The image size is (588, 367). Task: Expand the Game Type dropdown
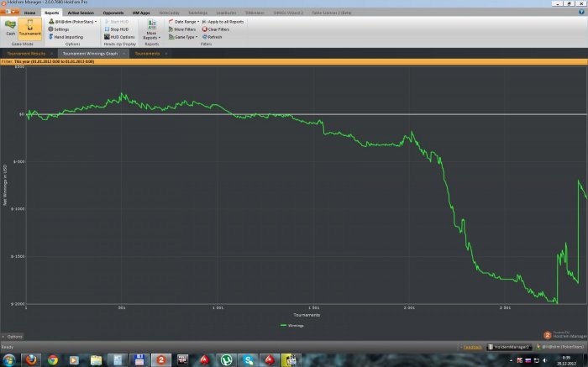click(x=183, y=37)
